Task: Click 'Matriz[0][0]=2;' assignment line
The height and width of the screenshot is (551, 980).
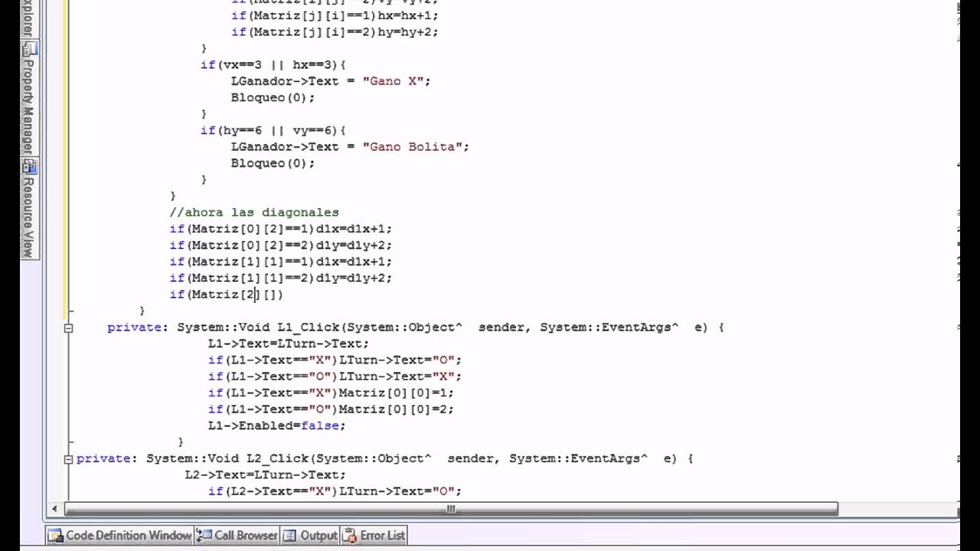Action: (x=331, y=409)
